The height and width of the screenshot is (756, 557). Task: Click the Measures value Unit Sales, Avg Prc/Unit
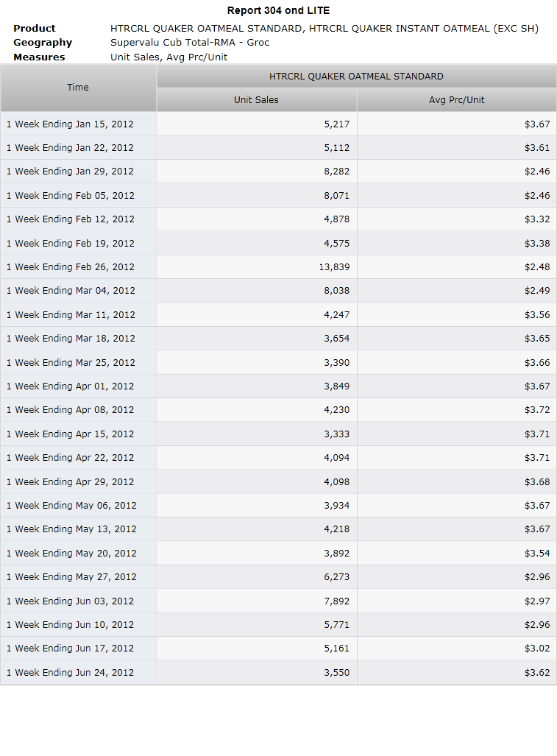168,57
